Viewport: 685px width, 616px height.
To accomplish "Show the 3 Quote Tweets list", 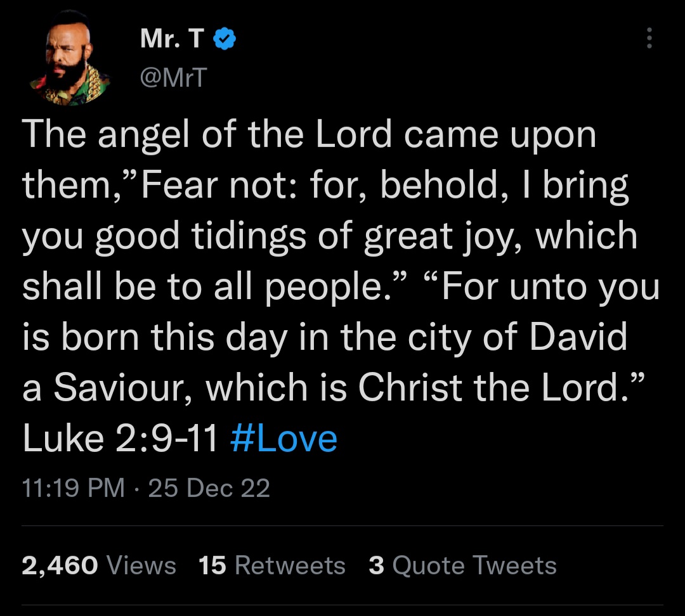I will click(x=462, y=565).
